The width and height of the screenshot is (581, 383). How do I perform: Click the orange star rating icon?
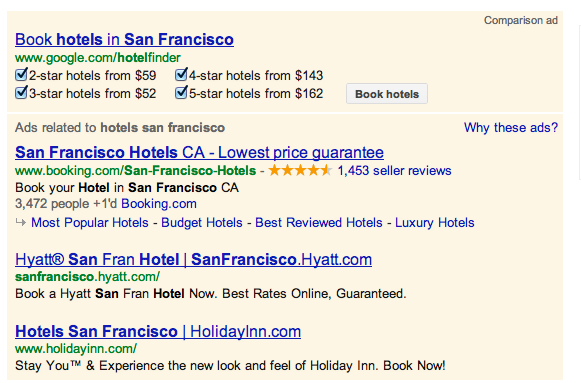(x=300, y=170)
